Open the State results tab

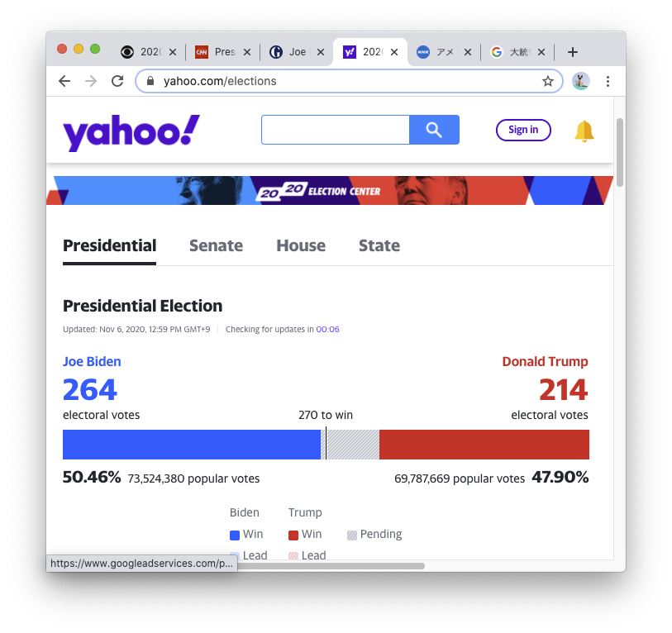379,245
